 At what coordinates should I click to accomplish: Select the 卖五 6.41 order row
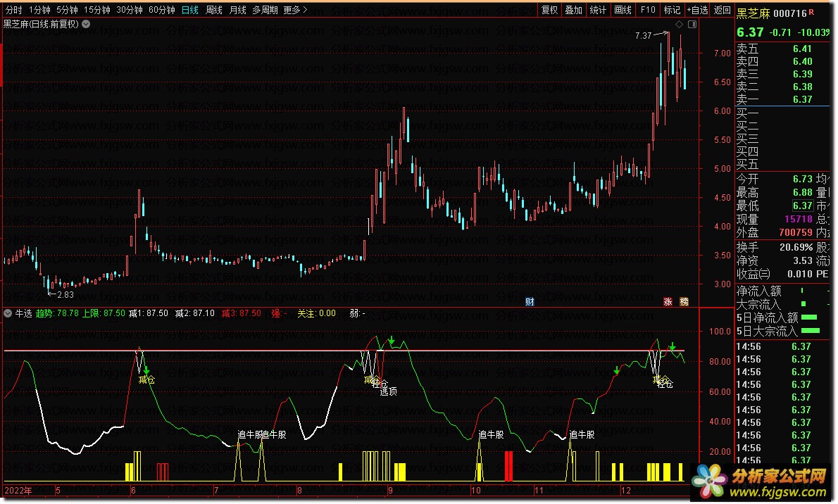782,49
